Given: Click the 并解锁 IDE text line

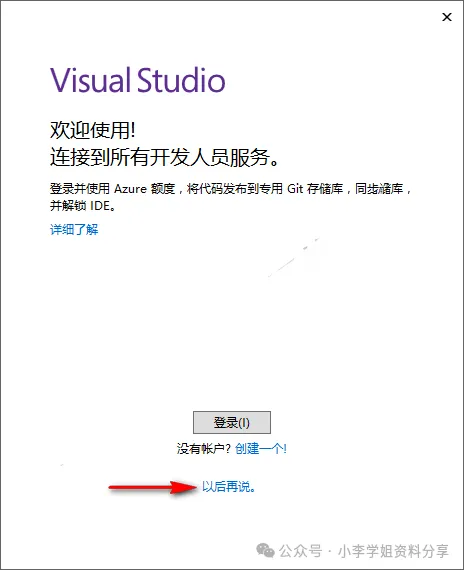Looking at the screenshot, I should point(83,206).
